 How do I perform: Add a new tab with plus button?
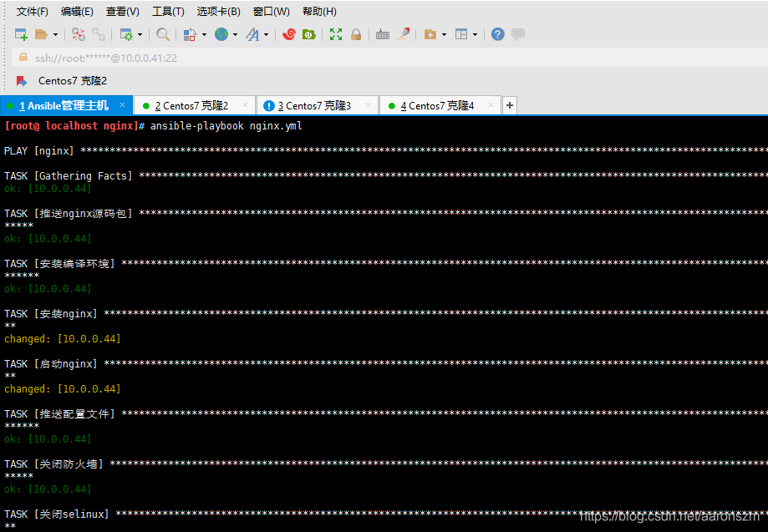pos(510,105)
